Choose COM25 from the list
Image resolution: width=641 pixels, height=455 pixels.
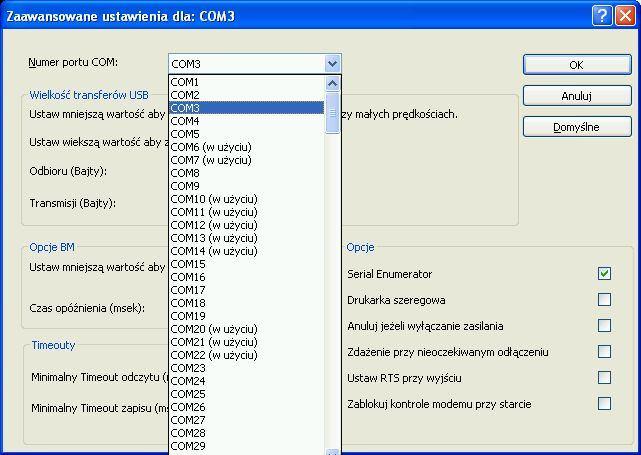tap(247, 394)
